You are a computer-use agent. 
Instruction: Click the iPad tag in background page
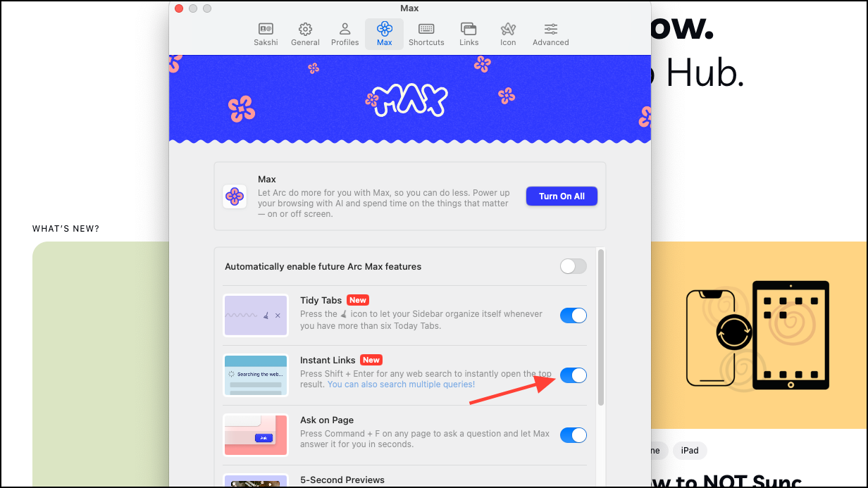pyautogui.click(x=689, y=451)
